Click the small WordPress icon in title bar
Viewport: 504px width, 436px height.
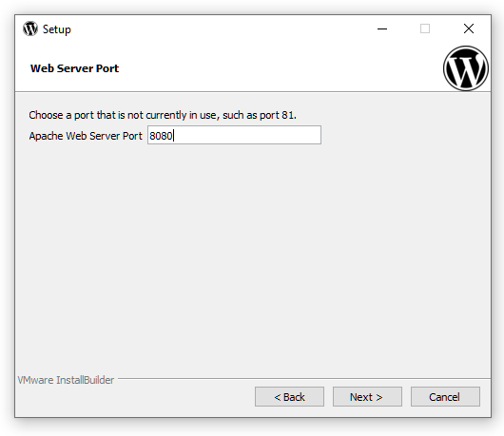[30, 28]
